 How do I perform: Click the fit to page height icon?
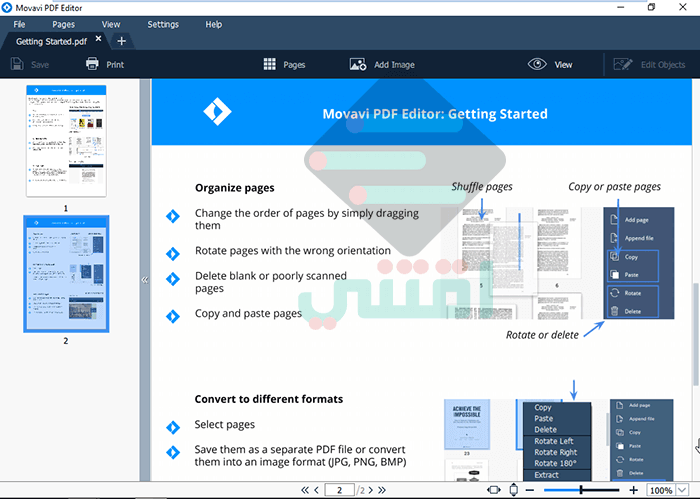[514, 490]
